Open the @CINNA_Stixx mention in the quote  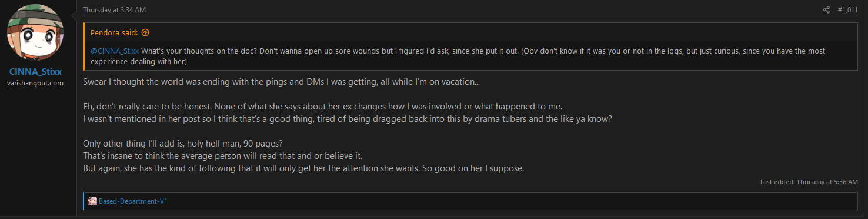[115, 51]
